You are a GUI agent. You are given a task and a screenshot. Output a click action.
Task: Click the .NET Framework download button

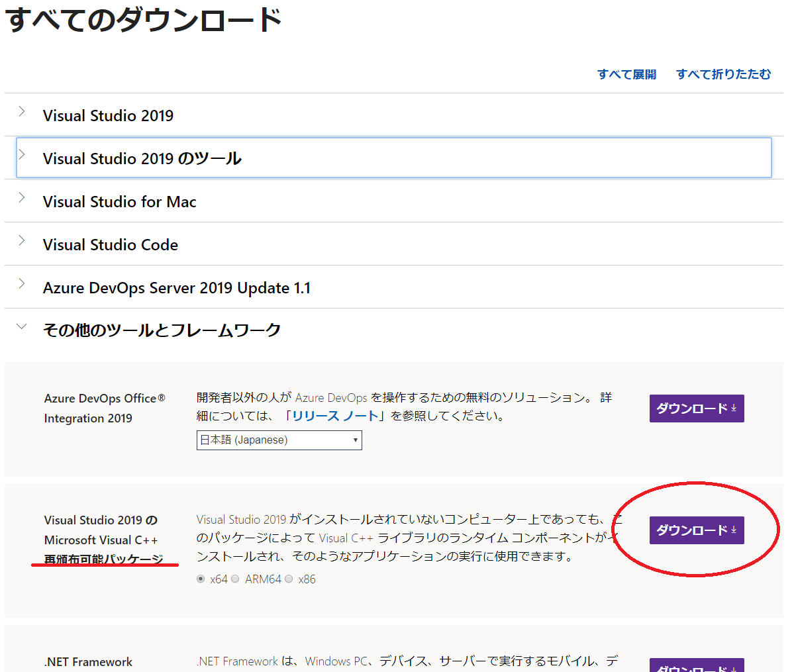(x=697, y=665)
